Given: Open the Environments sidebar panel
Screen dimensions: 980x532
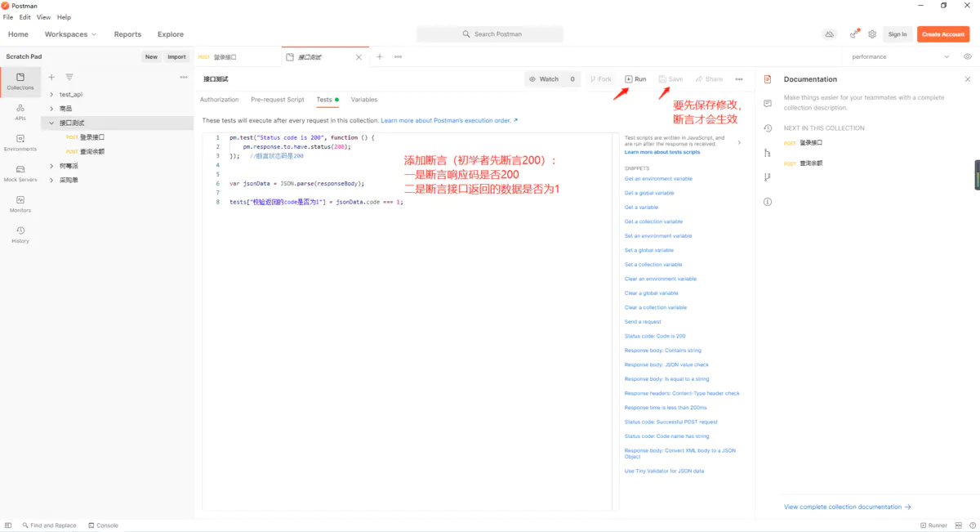Looking at the screenshot, I should pyautogui.click(x=20, y=143).
